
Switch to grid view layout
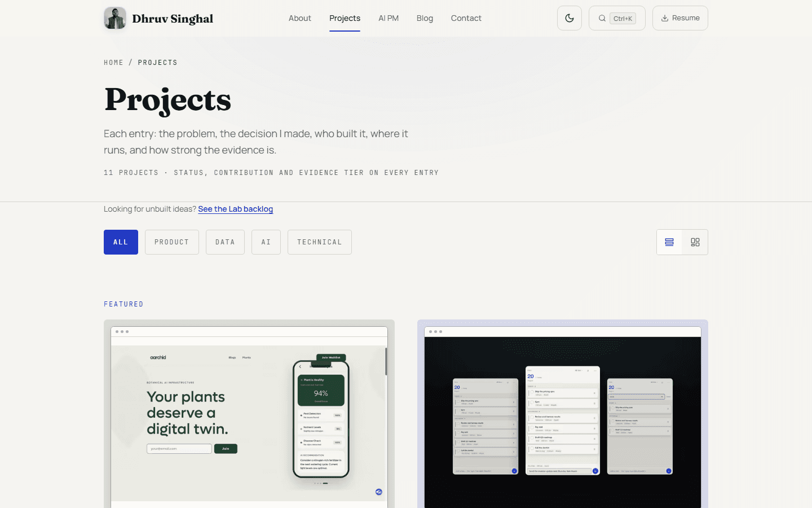(x=695, y=242)
